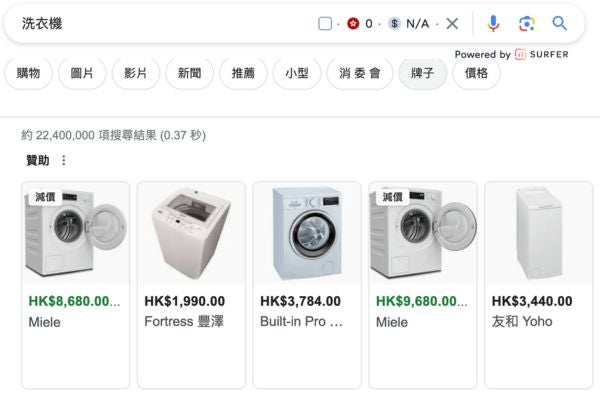Expand the 價格 filter
Viewport: 600px width, 400px height.
476,73
